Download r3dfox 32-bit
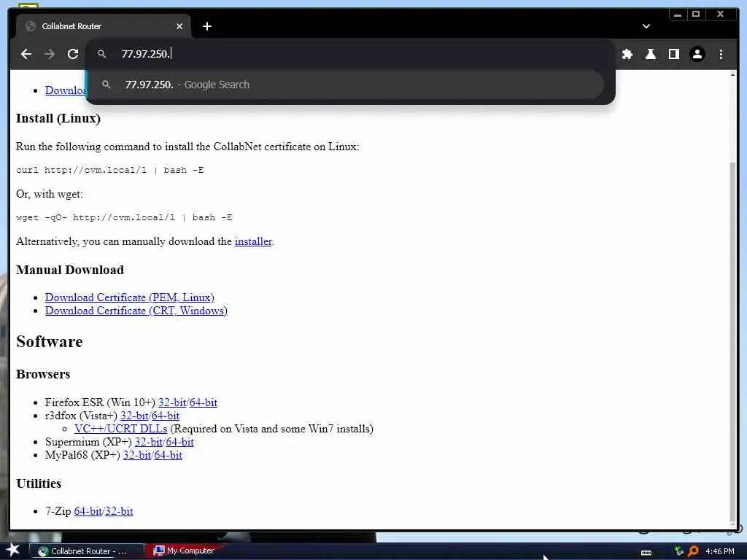747x560 pixels. (134, 416)
